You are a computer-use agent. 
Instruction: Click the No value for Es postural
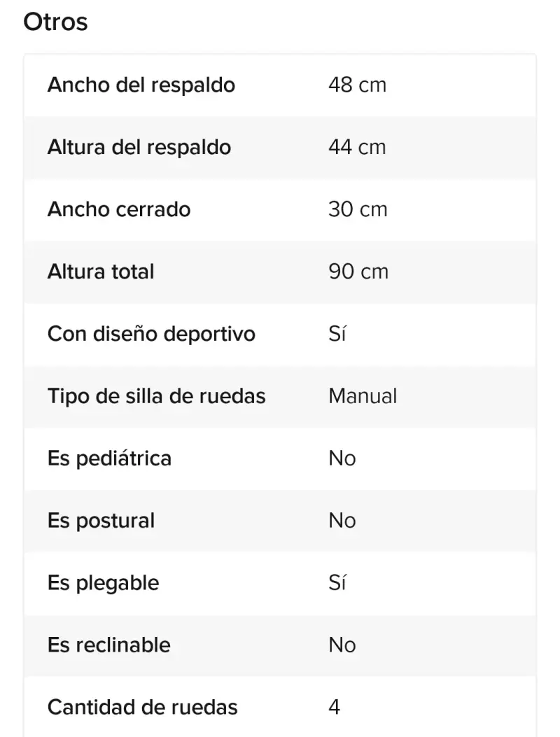[x=342, y=521]
